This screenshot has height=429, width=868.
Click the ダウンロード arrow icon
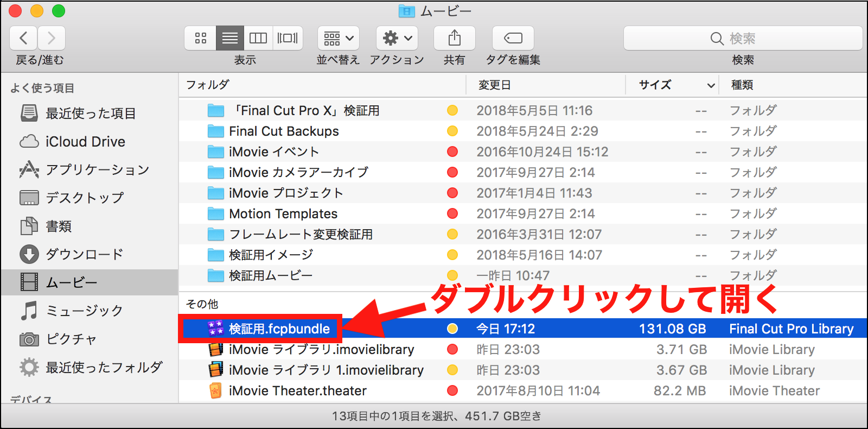point(29,254)
